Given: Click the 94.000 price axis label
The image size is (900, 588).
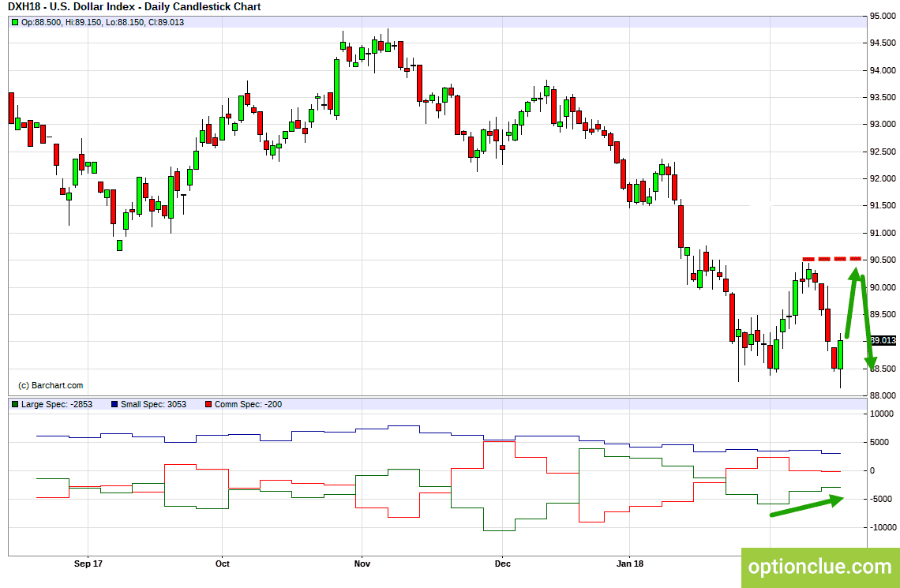Looking at the screenshot, I should click(x=883, y=70).
